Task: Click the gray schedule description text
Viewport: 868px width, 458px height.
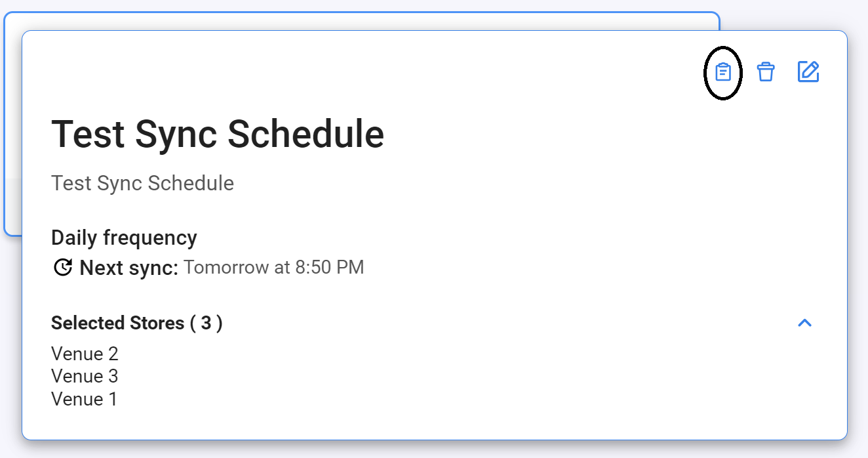Action: [x=143, y=183]
